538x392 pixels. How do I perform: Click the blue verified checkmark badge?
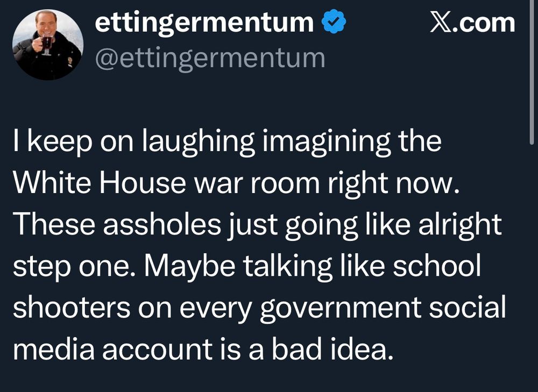coord(334,24)
